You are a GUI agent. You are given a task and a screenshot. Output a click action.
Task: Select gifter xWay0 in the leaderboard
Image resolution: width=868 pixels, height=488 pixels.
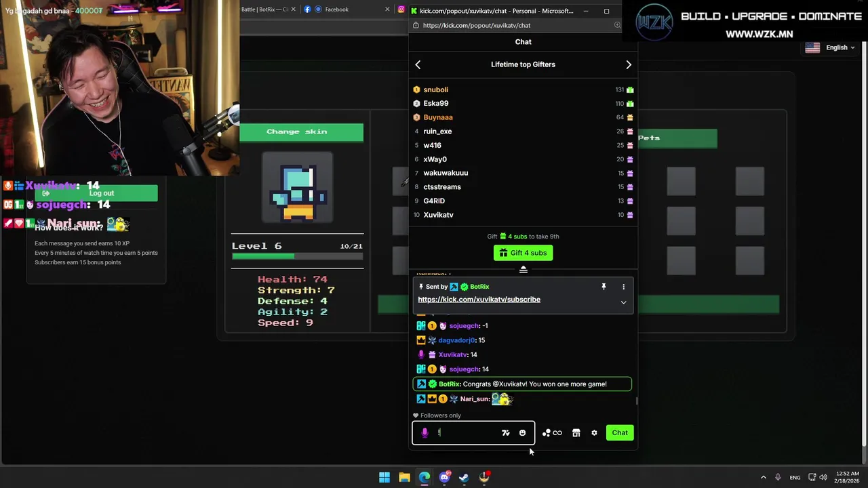(x=435, y=159)
